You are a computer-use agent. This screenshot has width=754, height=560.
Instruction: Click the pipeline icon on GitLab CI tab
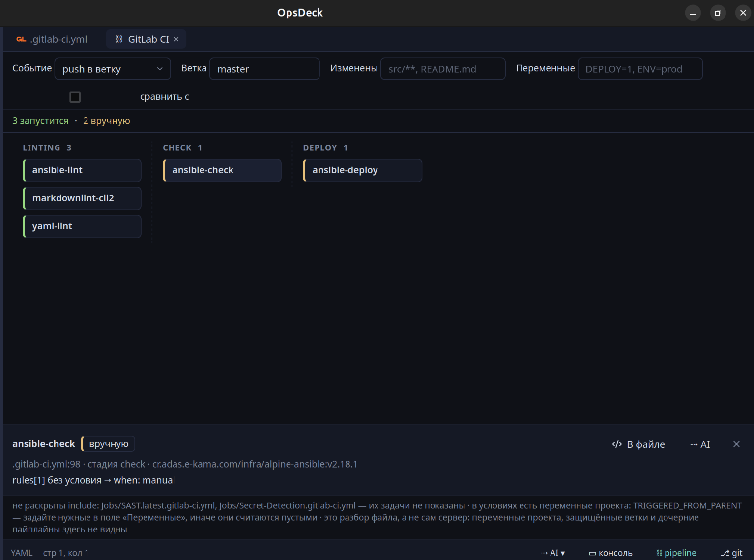119,39
